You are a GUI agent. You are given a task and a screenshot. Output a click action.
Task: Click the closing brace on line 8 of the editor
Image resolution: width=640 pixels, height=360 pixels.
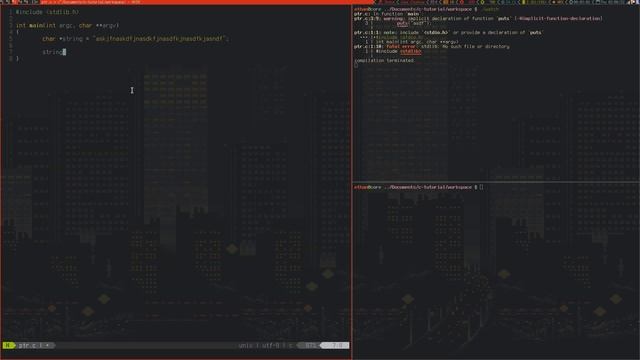(18, 59)
